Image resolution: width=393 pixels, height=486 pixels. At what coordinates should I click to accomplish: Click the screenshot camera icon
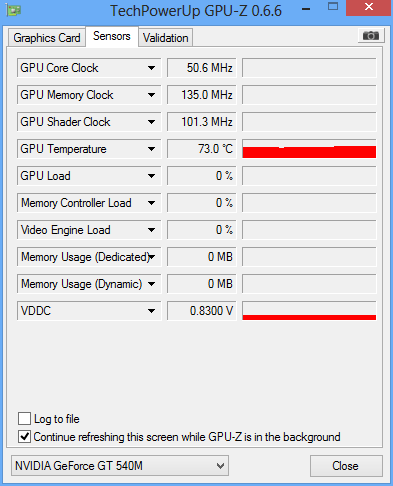pyautogui.click(x=371, y=36)
